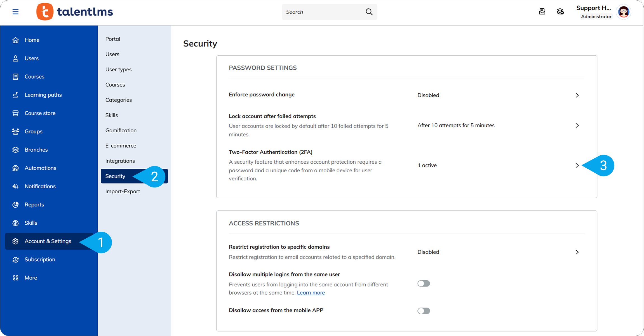Click the Reports pie chart icon
644x336 pixels.
(x=15, y=205)
